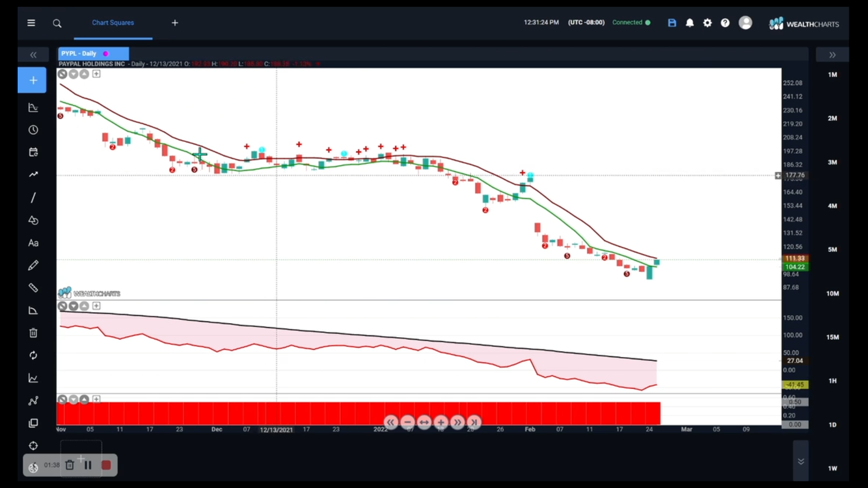Select the 2M timeframe
This screenshot has height=488, width=868.
832,118
